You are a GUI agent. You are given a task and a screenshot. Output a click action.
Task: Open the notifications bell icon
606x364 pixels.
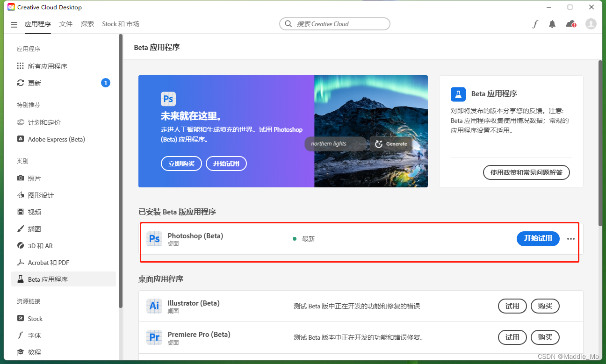click(552, 24)
